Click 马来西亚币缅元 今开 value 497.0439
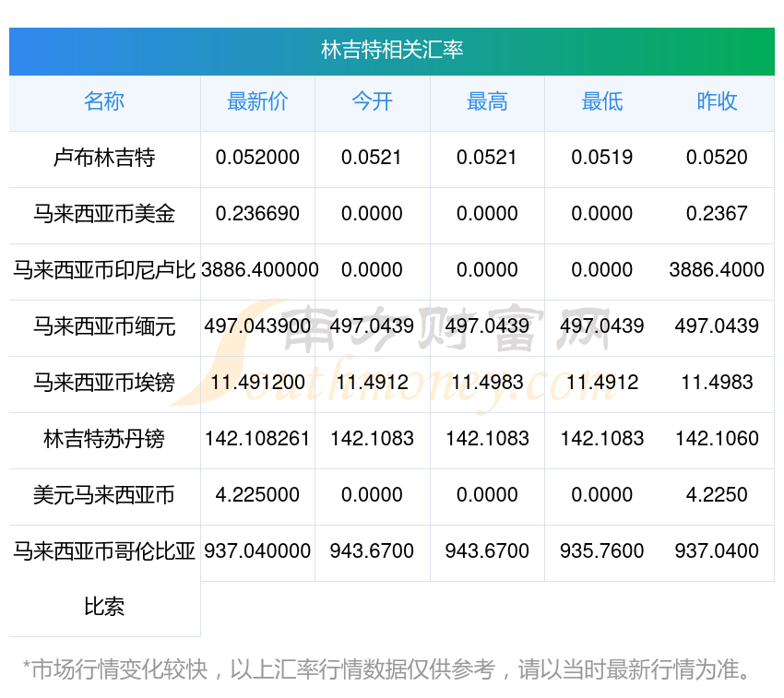Image resolution: width=784 pixels, height=698 pixels. [372, 326]
